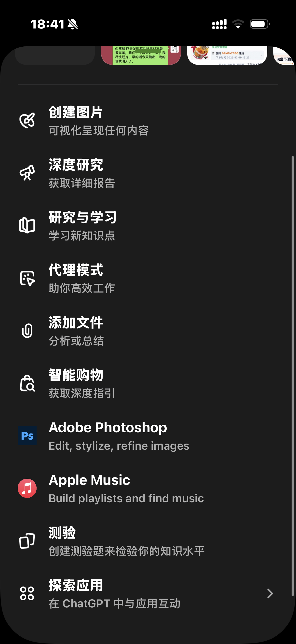
Task: Select the green chat screenshot thumbnail
Action: tap(141, 55)
